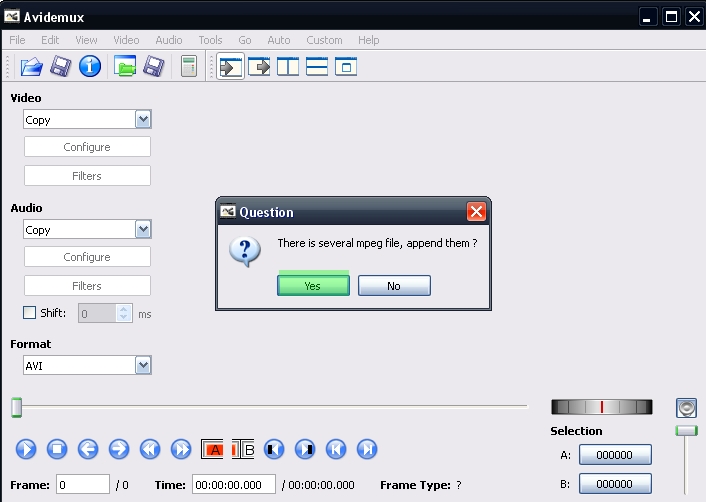Go to next frame arrow button
The image size is (706, 502).
[x=119, y=449]
